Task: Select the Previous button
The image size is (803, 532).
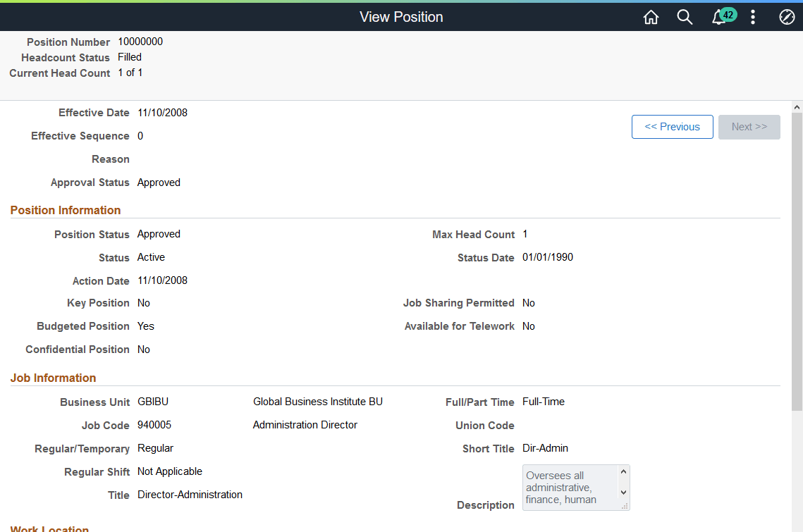Action: [672, 127]
